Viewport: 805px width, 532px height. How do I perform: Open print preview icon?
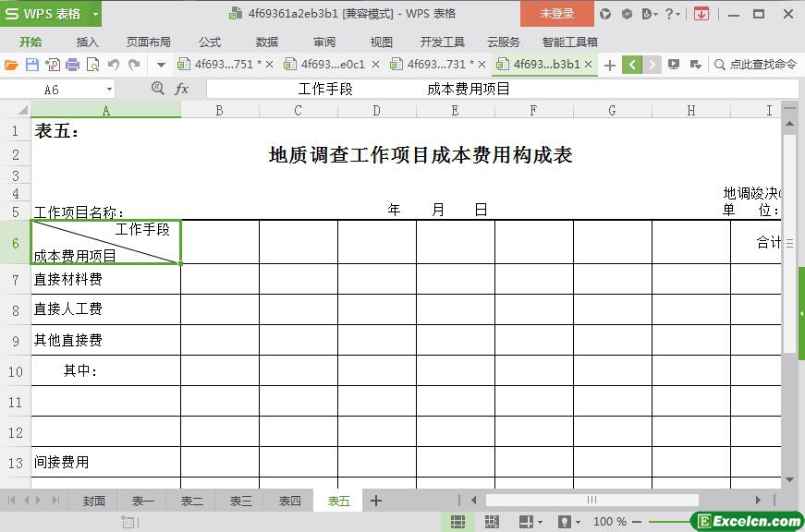click(x=93, y=65)
